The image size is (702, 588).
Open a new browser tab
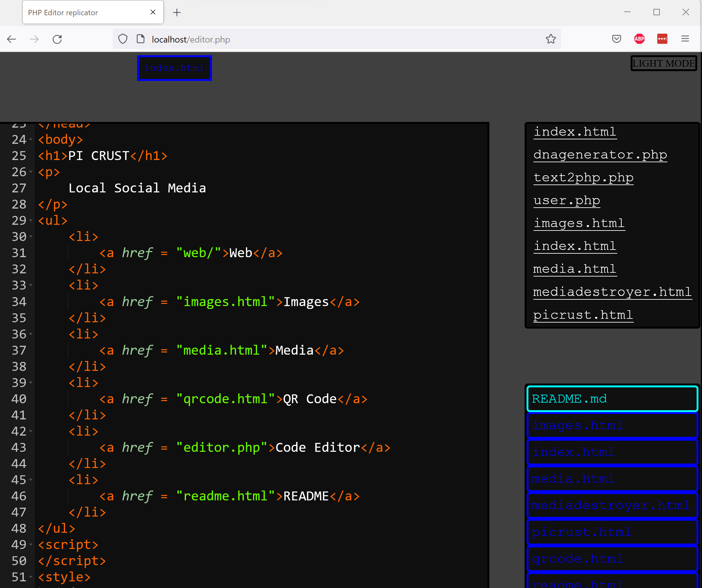point(177,13)
